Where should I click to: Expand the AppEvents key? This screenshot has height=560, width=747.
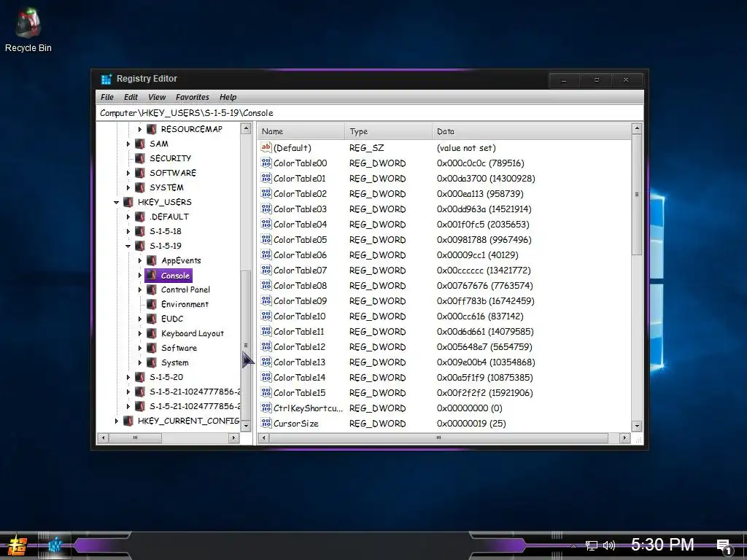139,260
